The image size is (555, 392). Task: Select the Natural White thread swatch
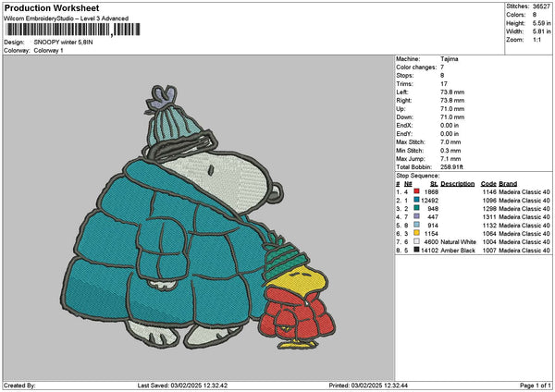pyautogui.click(x=416, y=241)
